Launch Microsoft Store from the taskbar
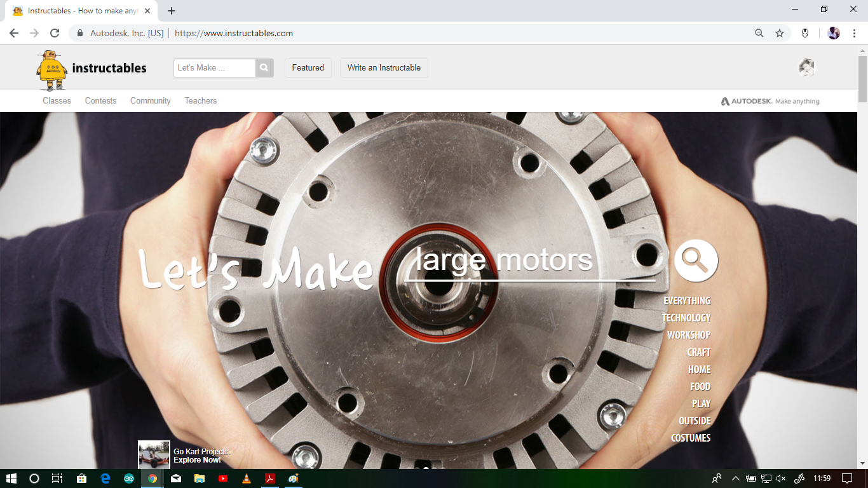This screenshot has height=488, width=868. (81, 478)
